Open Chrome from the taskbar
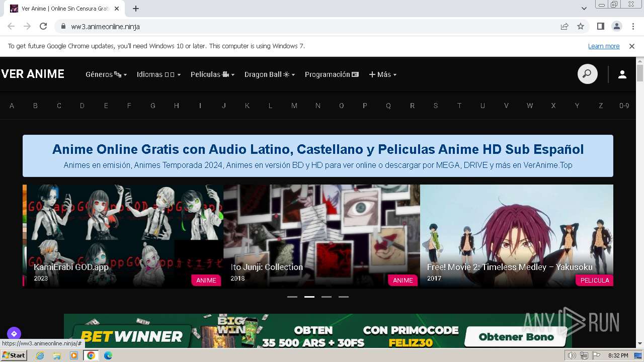This screenshot has height=362, width=644. click(x=91, y=355)
